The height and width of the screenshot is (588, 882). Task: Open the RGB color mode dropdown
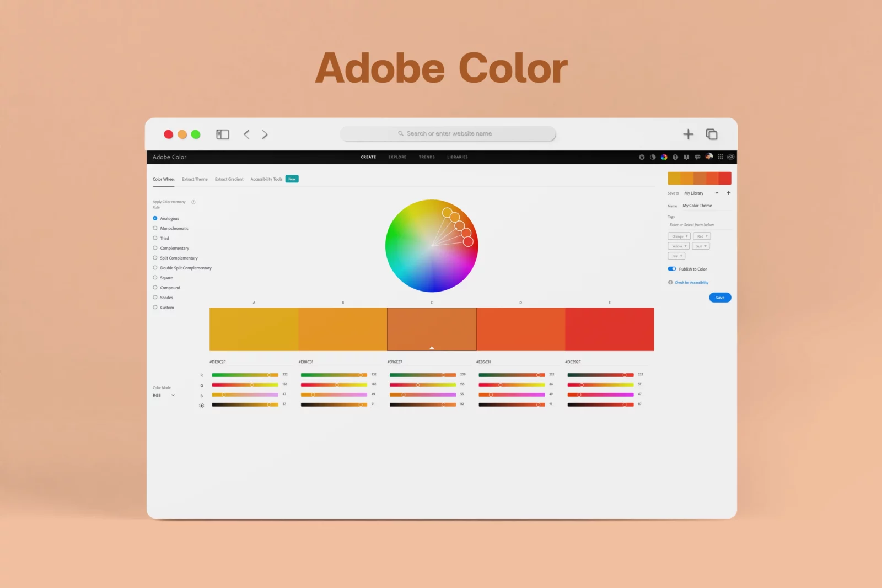164,395
